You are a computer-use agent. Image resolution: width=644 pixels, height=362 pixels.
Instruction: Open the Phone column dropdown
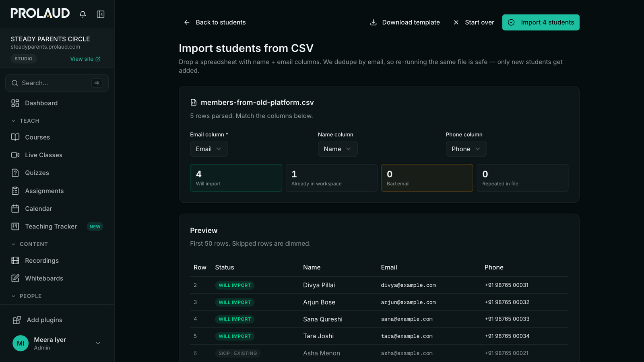click(x=466, y=149)
